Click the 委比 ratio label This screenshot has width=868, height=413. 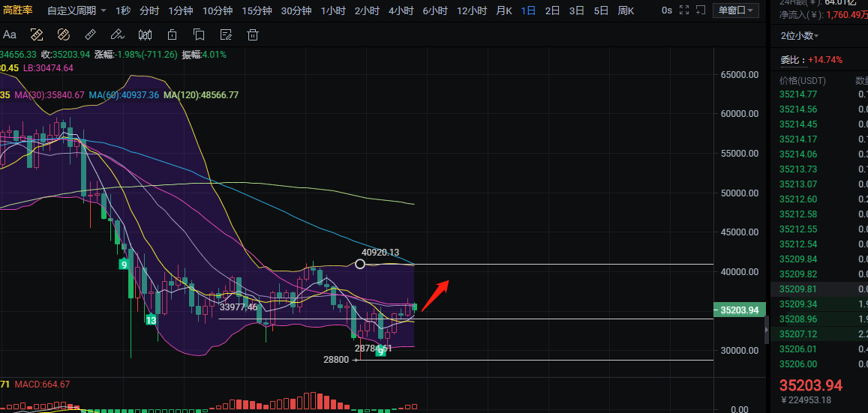(x=792, y=60)
